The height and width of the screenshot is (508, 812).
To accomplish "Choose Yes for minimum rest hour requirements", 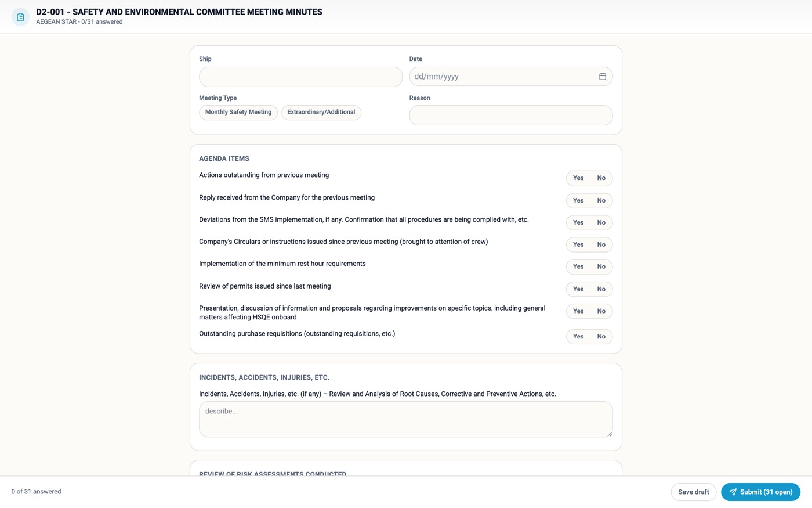I will click(578, 266).
